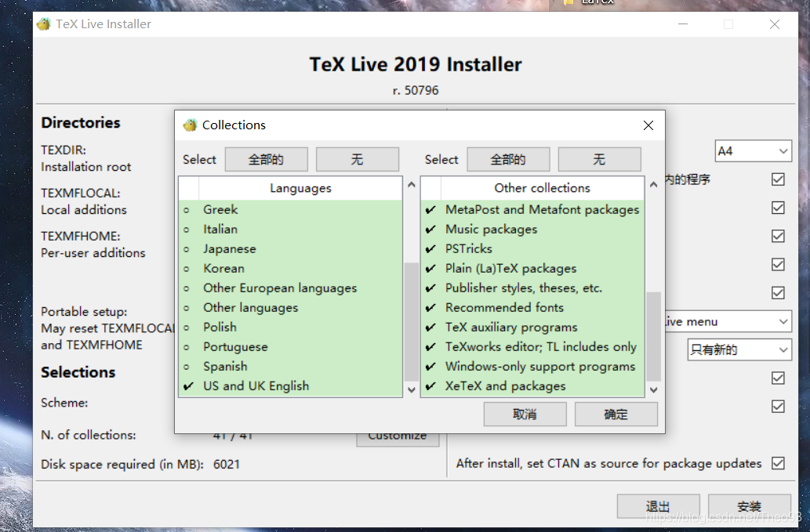
Task: Uncheck MetaPost and Metafont packages
Action: tap(532, 209)
